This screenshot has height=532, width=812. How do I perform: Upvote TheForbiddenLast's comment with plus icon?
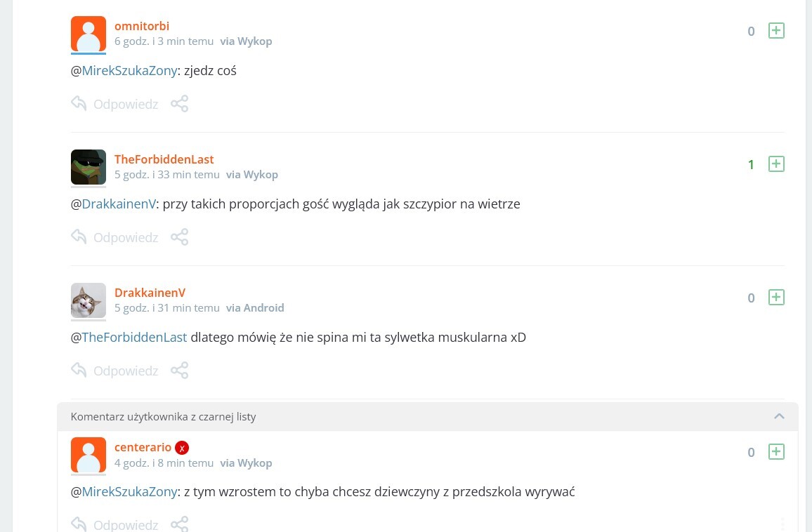[776, 164]
